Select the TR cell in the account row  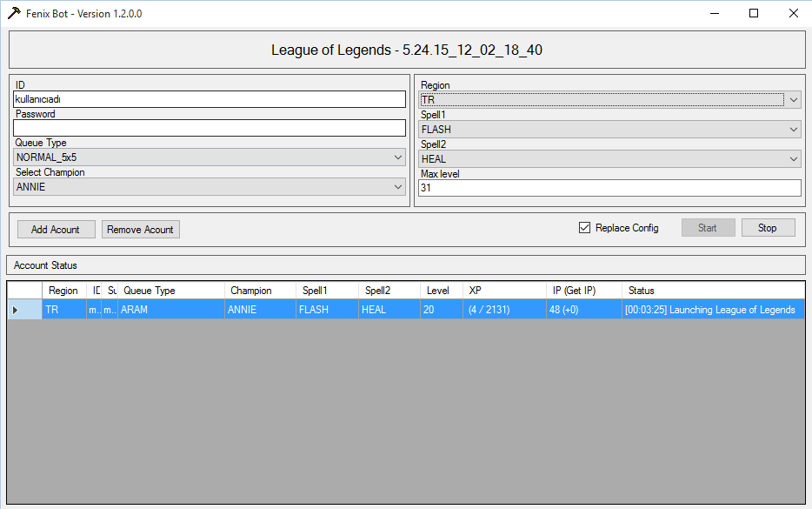(x=64, y=310)
